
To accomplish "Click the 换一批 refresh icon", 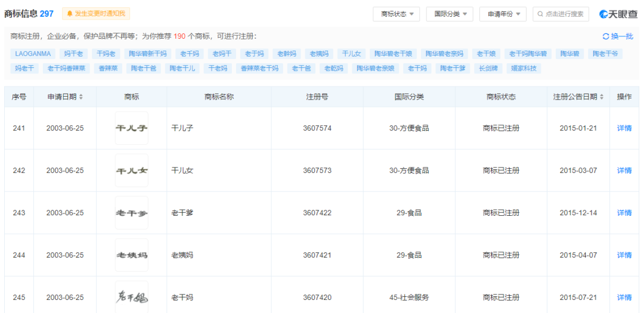I will (x=605, y=36).
